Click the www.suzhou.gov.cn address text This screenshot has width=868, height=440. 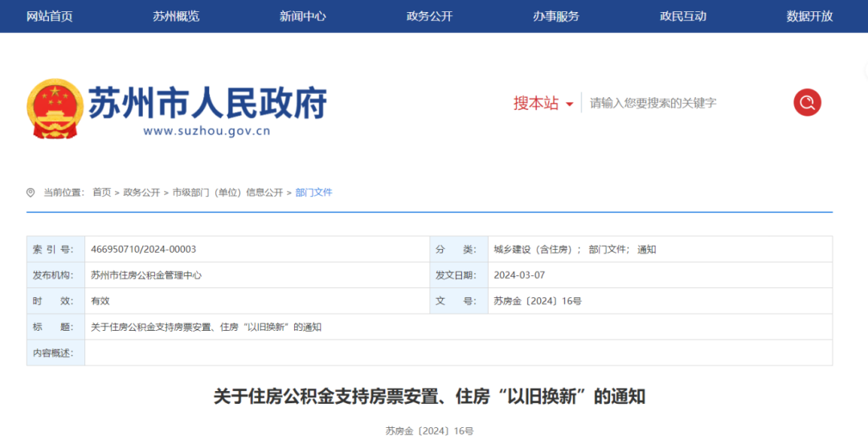(207, 131)
